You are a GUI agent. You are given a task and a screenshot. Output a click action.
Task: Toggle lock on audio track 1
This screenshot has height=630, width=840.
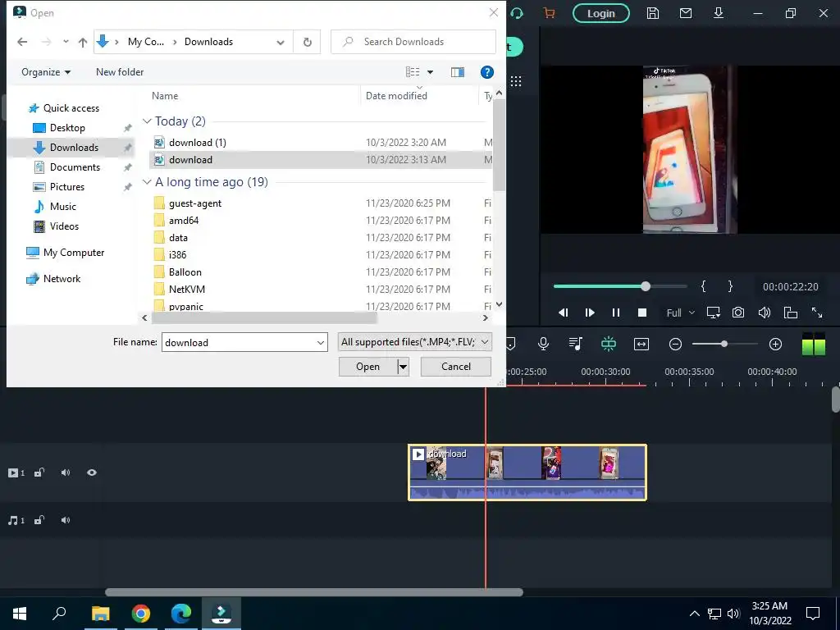[x=39, y=519]
